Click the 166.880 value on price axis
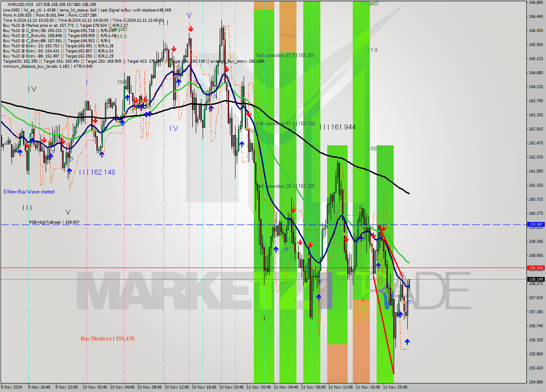Viewport: 546px width, 392px height. tap(536, 2)
